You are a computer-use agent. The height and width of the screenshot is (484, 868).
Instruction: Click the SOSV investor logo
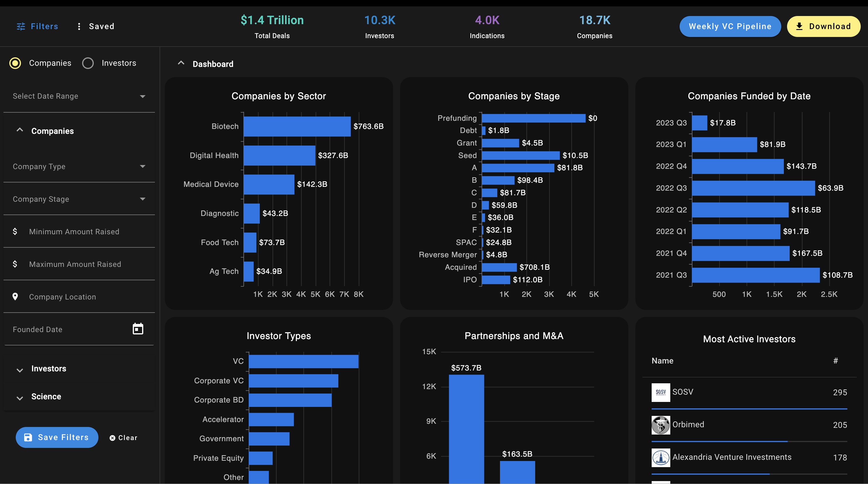(x=660, y=392)
